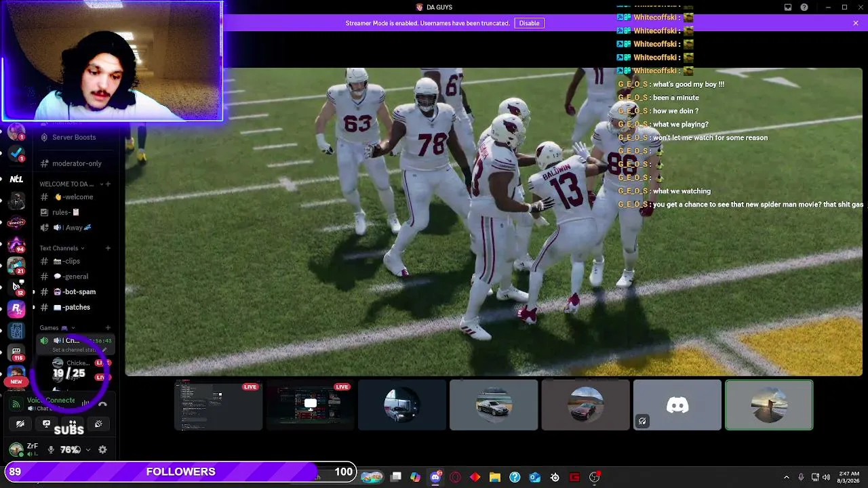Open the Rockstar server with 12 badge
The image size is (868, 488).
[16, 287]
